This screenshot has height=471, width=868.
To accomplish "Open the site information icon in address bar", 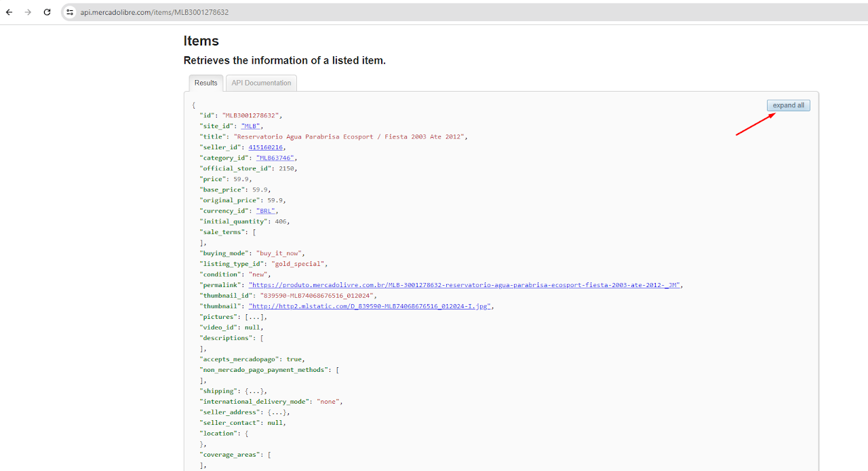I will coord(70,12).
